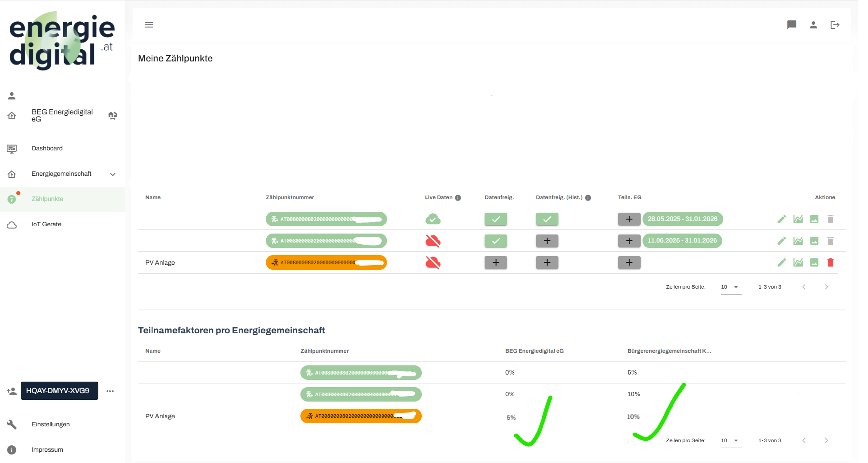This screenshot has height=463, width=868.
Task: Open the hamburger menu
Action: point(149,25)
